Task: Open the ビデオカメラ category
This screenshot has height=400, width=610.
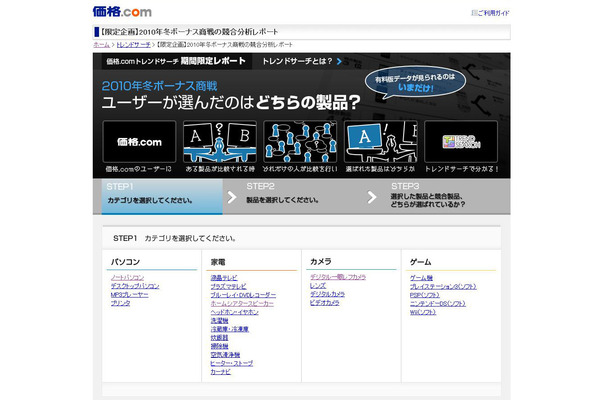Action: click(324, 303)
